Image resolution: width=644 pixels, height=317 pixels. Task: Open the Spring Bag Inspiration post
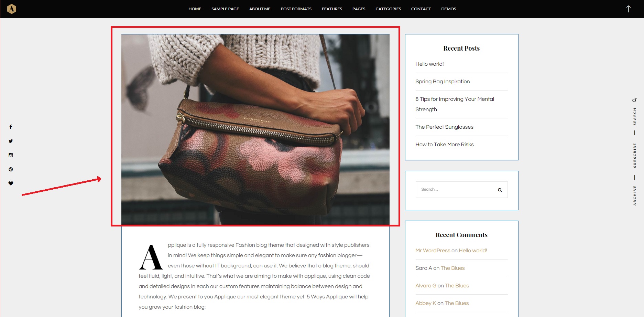(442, 82)
